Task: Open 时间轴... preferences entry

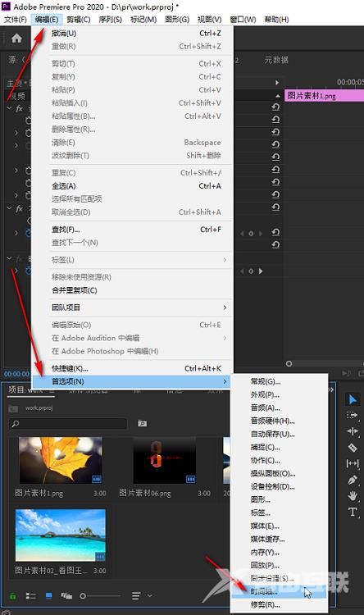Action: click(280, 591)
